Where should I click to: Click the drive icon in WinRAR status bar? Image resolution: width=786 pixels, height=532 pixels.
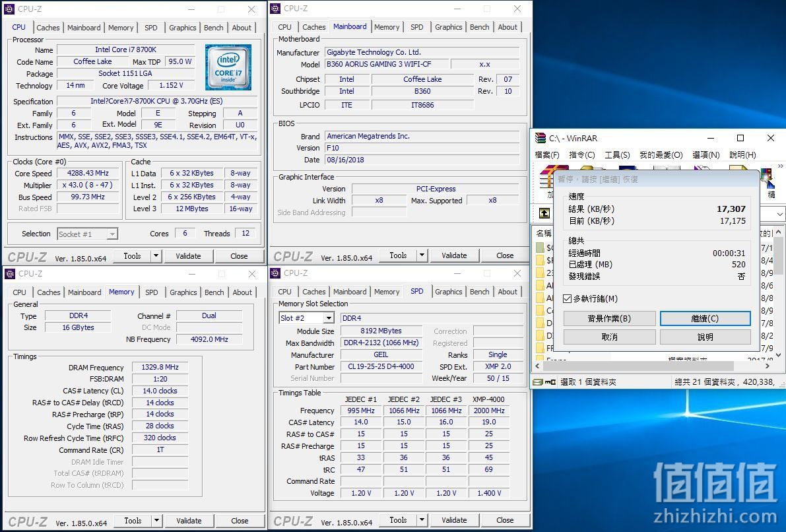tap(537, 382)
